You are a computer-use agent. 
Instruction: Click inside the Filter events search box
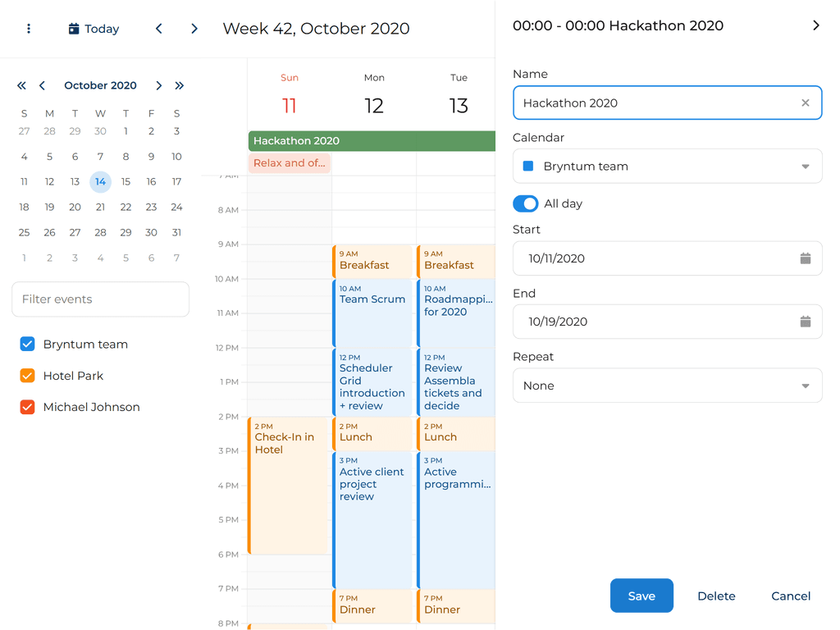100,299
